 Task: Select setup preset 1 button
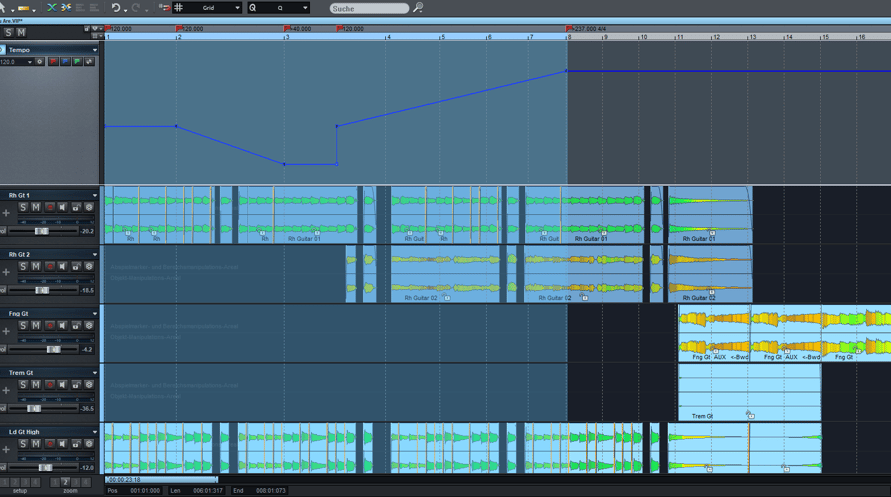click(x=5, y=482)
